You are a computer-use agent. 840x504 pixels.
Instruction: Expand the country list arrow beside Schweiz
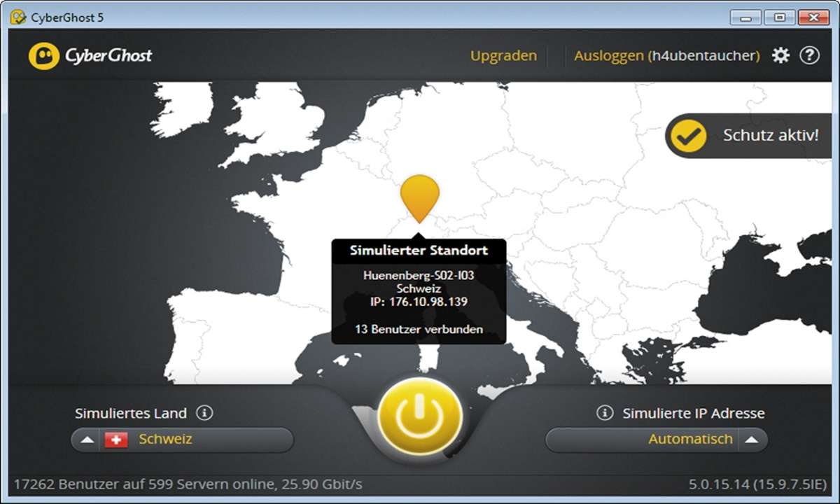(x=87, y=440)
